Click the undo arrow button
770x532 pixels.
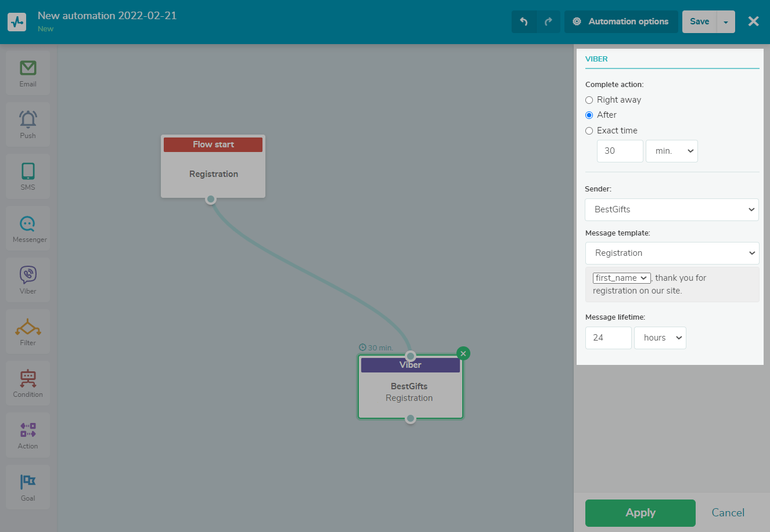pyautogui.click(x=524, y=21)
